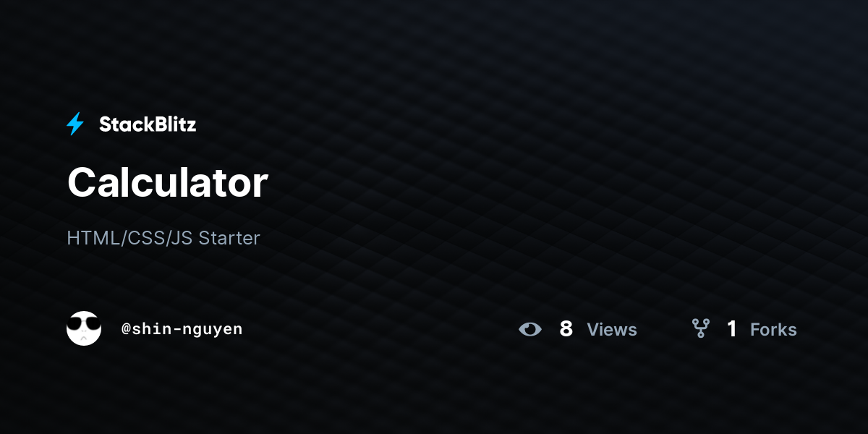Click the @ symbol in username
Viewport: 868px width, 434px height.
(x=126, y=330)
